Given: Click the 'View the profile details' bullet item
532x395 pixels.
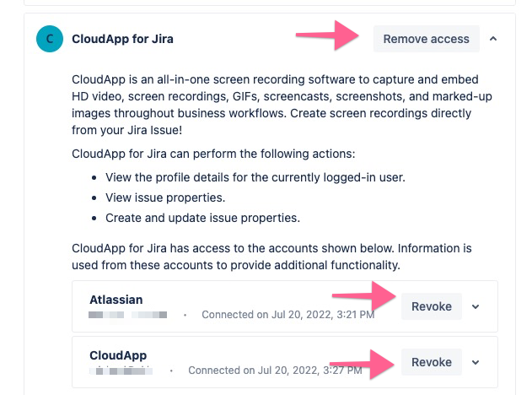Looking at the screenshot, I should tap(255, 177).
